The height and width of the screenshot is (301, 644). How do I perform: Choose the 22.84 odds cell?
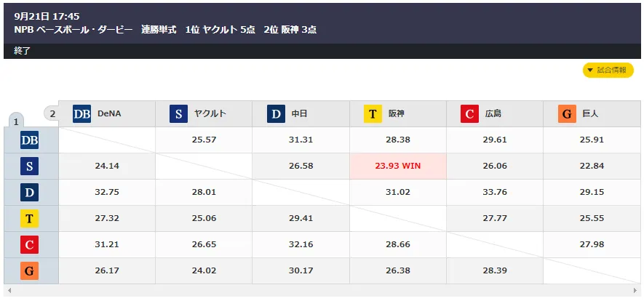(592, 166)
